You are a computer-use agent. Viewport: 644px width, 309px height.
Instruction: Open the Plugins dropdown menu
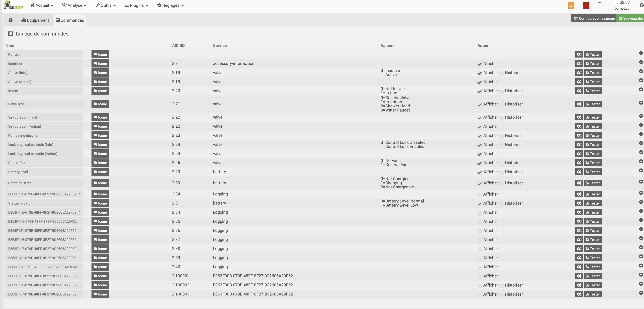pos(137,5)
